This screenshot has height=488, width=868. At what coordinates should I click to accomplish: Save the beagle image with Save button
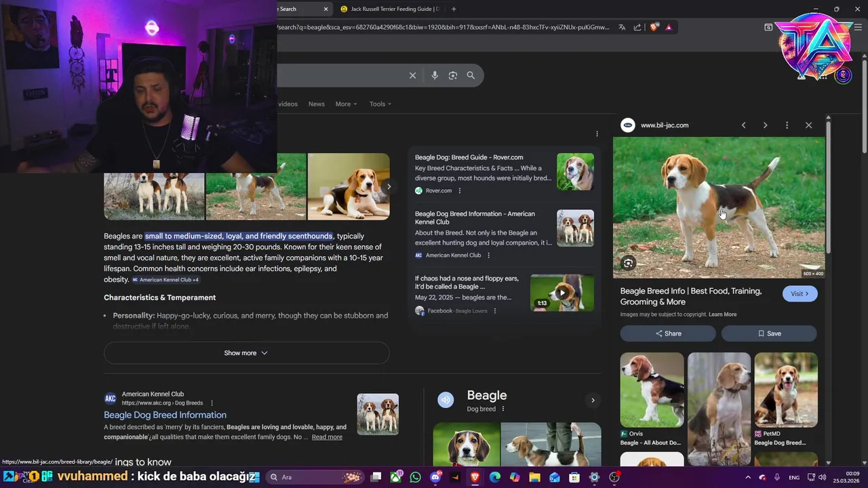pyautogui.click(x=769, y=333)
